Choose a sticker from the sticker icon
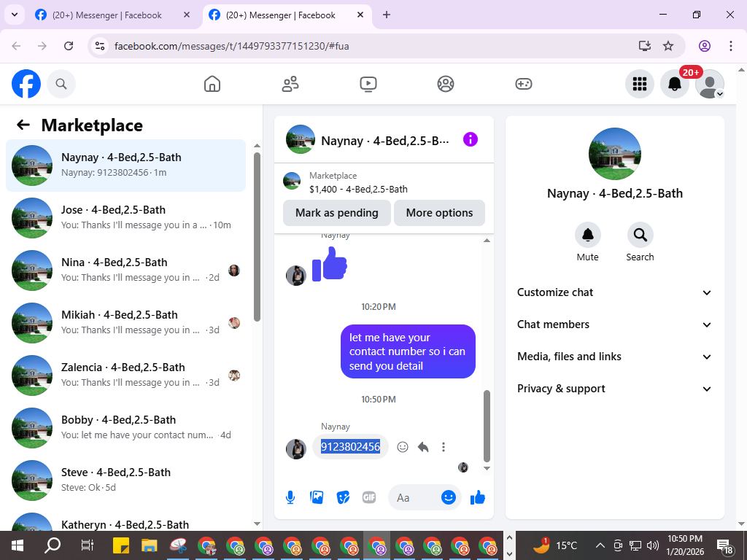This screenshot has width=747, height=560. coord(343,497)
